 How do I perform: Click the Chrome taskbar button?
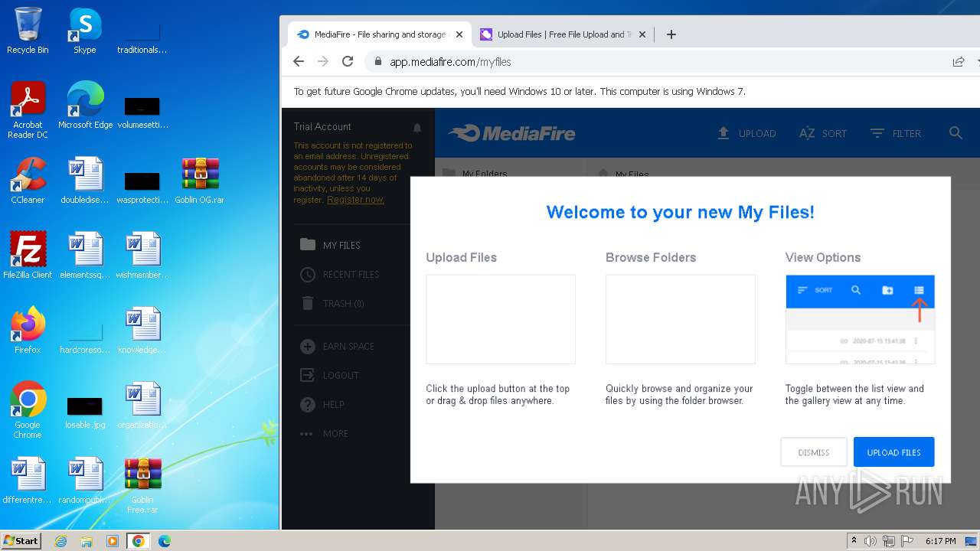pos(139,541)
